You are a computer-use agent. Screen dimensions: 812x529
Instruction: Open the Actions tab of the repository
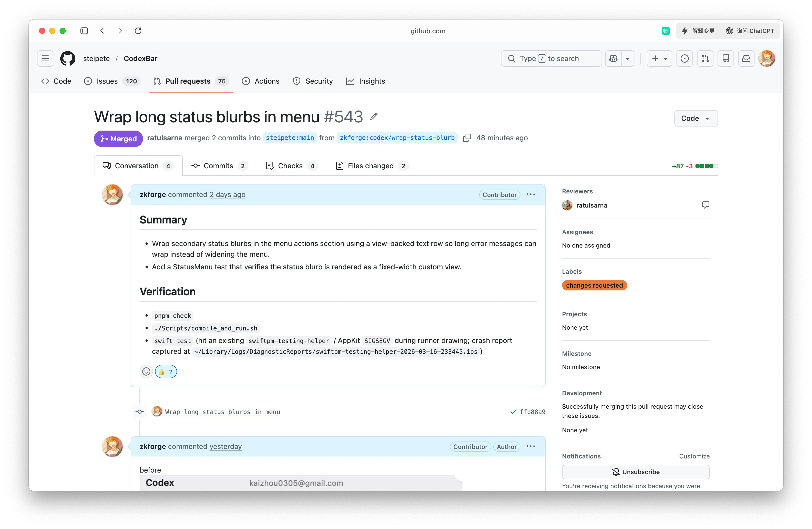[x=261, y=81]
